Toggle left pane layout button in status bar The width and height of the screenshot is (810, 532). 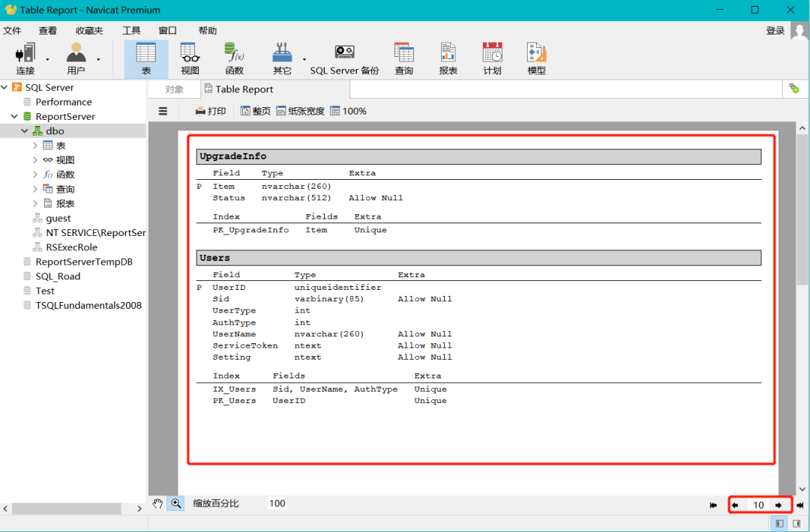tap(780, 524)
